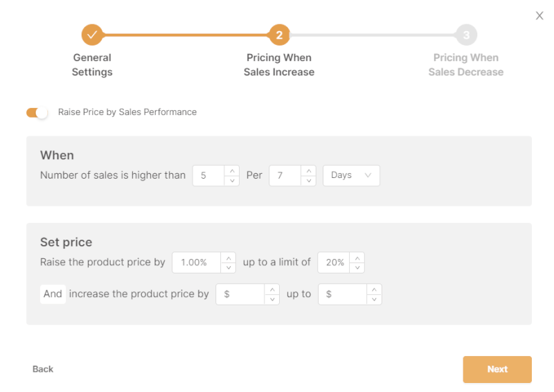Increase raise percentage with up arrow
554x392 pixels.
click(229, 258)
